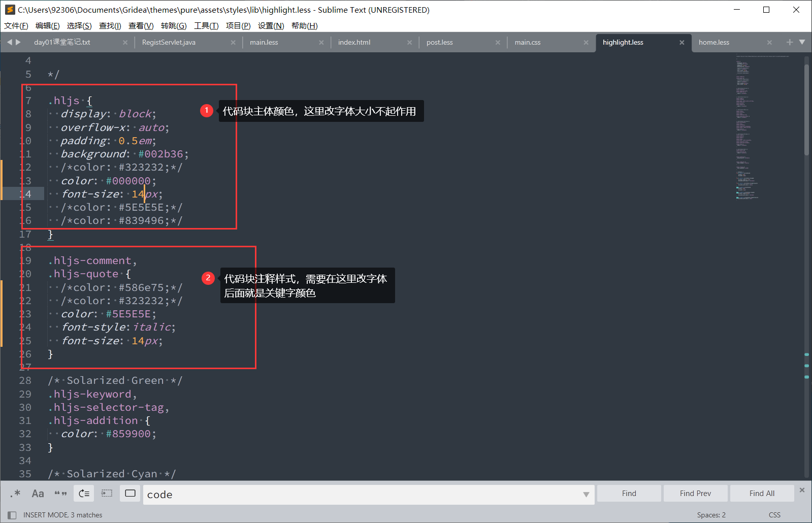Open the 帮助(H) menu
The width and height of the screenshot is (812, 523).
coord(305,26)
